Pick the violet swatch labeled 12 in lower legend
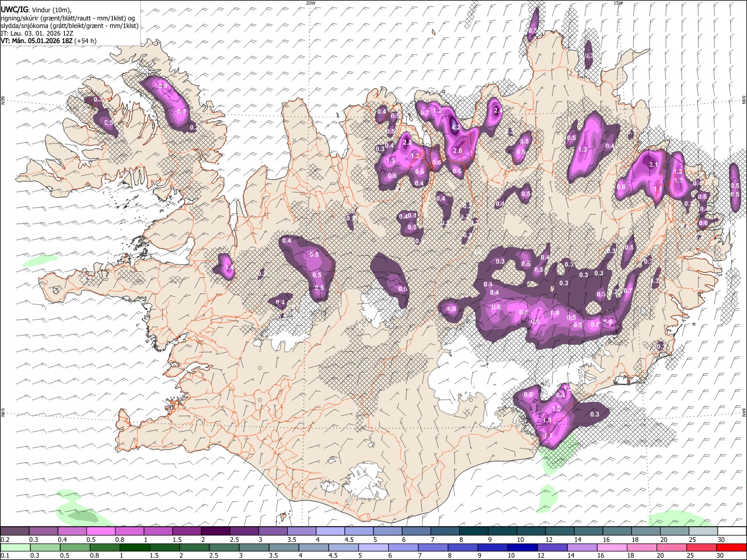 click(x=553, y=547)
